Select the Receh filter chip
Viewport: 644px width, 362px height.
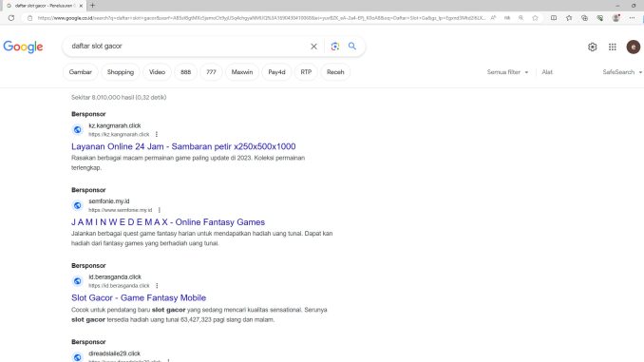(x=335, y=72)
